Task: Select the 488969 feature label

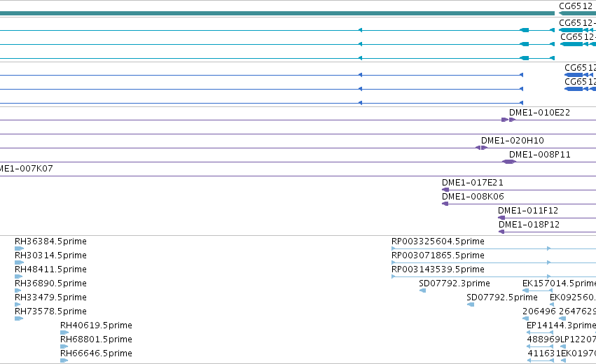Action: (543, 339)
